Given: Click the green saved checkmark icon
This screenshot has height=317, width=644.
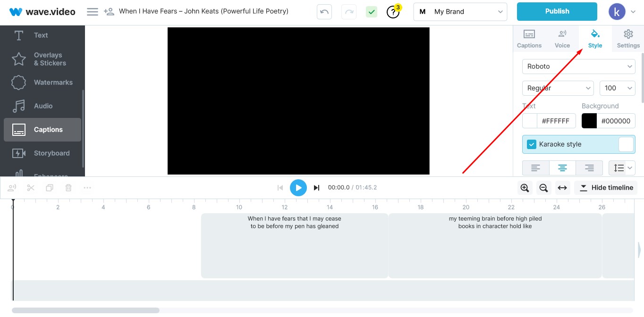Looking at the screenshot, I should point(372,12).
